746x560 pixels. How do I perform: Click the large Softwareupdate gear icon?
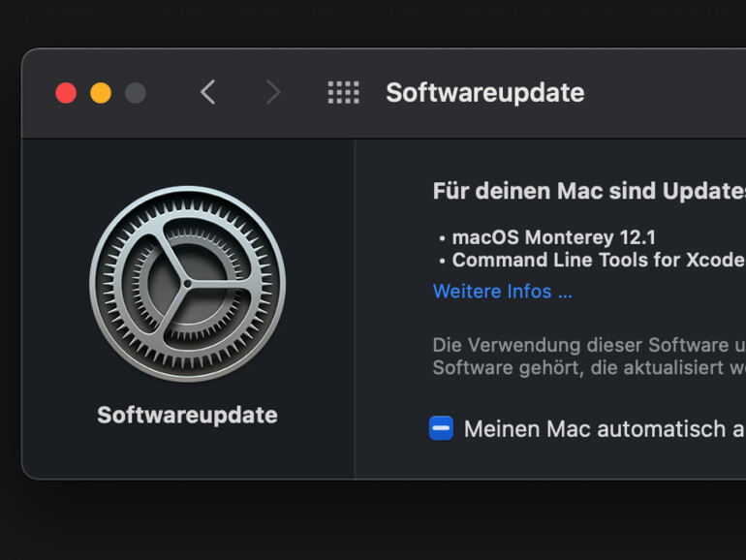pos(187,284)
